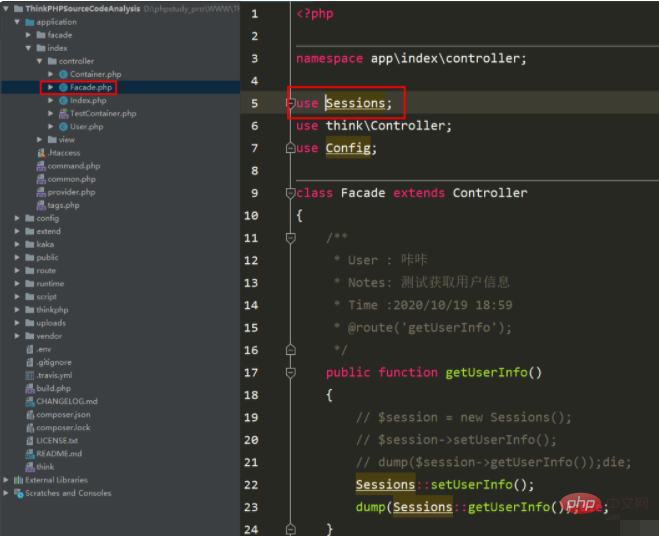Screen dimensions: 659x536
Task: Click the External Libraries icon
Action: pyautogui.click(x=18, y=480)
